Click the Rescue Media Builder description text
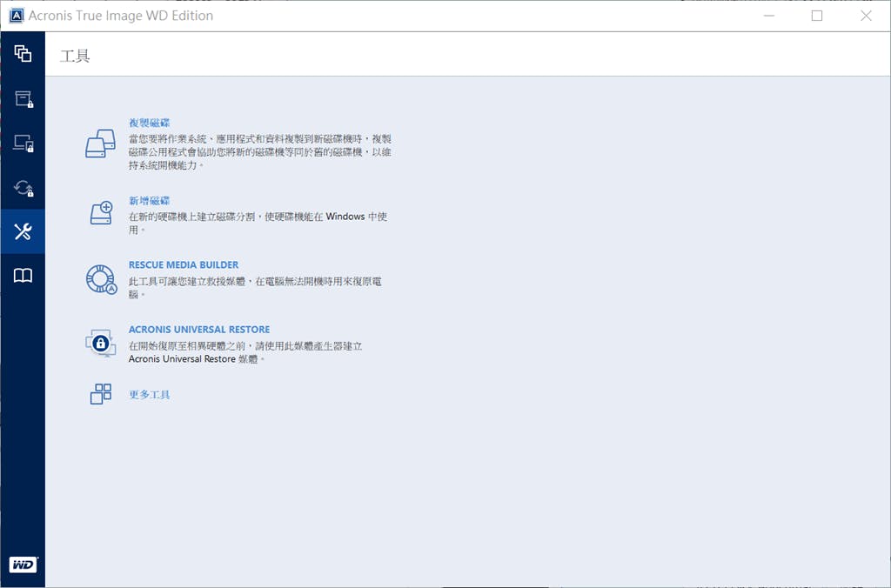Image resolution: width=891 pixels, height=588 pixels. (255, 288)
